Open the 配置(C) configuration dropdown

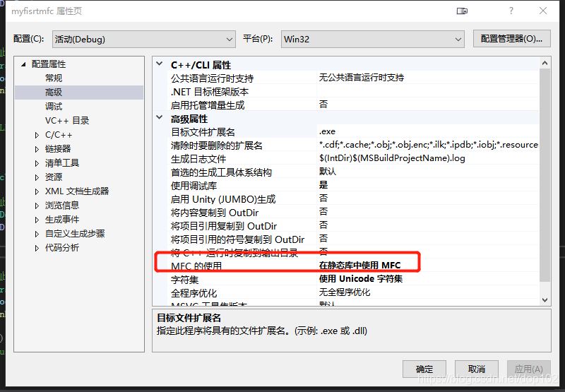[144, 40]
